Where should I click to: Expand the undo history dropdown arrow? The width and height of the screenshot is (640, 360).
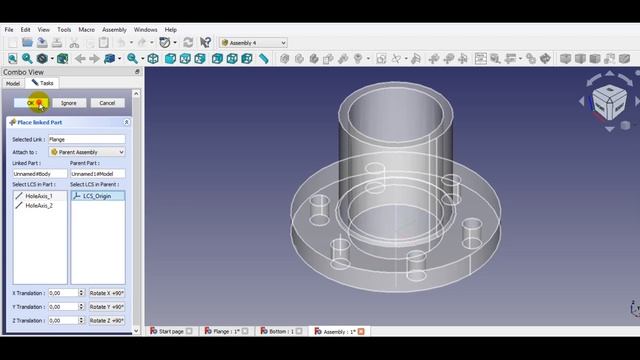pos(131,42)
